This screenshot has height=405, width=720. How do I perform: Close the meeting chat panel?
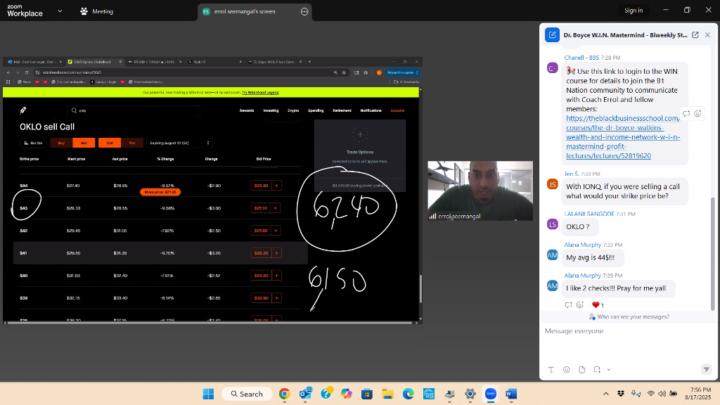pos(708,35)
